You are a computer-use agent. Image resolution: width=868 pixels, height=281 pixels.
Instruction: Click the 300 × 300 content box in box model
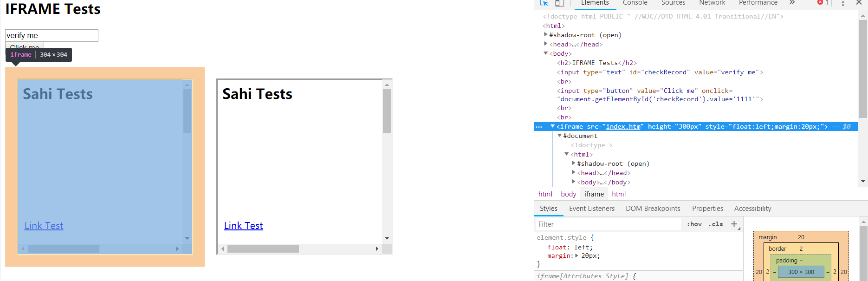pyautogui.click(x=801, y=272)
